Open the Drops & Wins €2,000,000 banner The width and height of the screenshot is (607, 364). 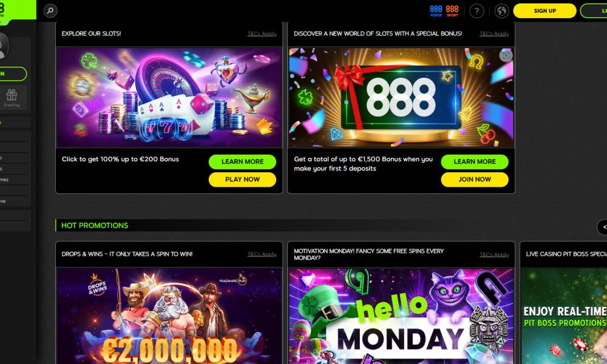click(169, 316)
